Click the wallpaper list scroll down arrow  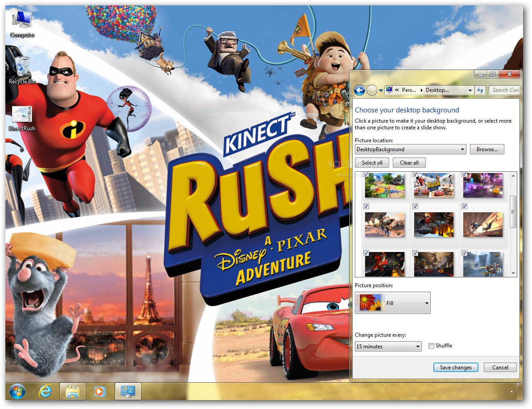pyautogui.click(x=513, y=273)
